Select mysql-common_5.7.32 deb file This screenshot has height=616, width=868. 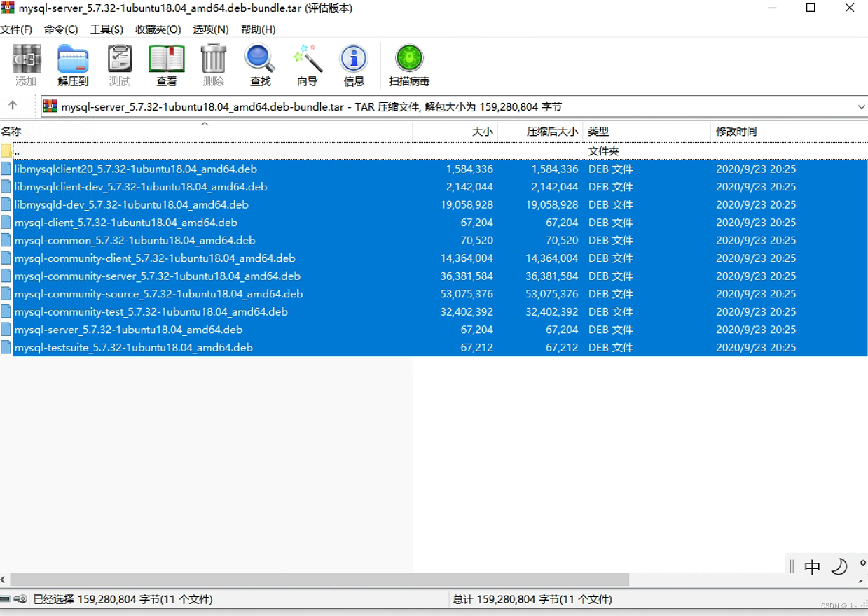[135, 240]
